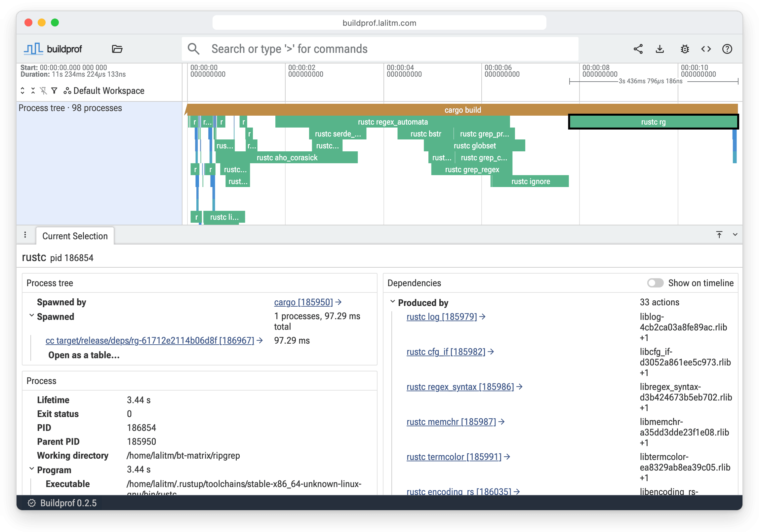
Task: Select the rustc globset slice
Action: tap(475, 146)
